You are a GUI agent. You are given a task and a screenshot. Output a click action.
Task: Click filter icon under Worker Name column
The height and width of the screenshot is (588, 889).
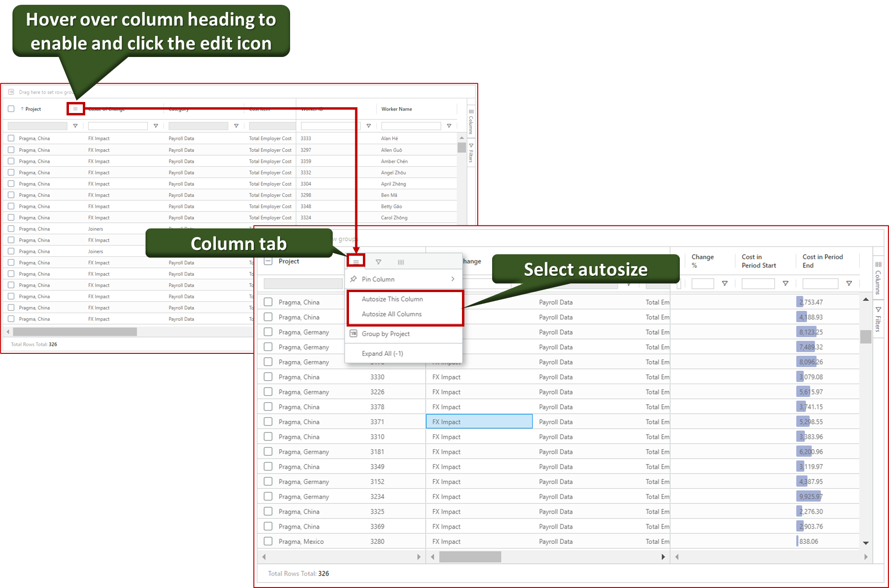point(449,126)
